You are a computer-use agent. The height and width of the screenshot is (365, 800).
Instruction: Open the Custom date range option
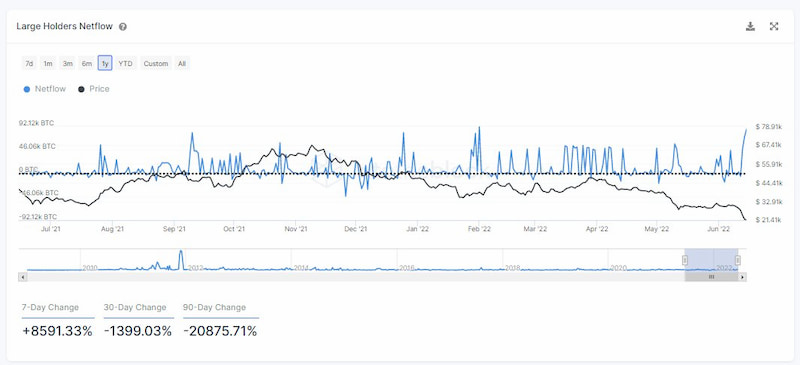(x=156, y=64)
